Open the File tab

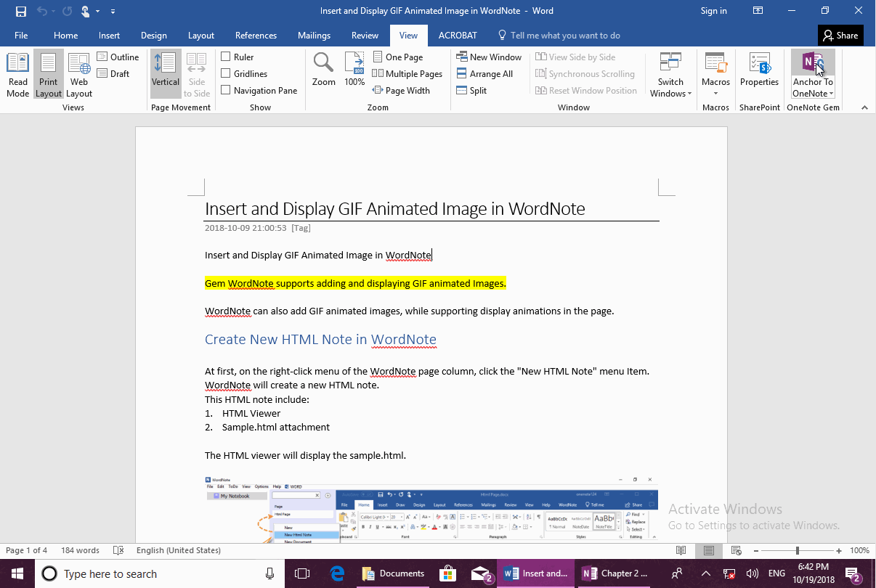[21, 36]
